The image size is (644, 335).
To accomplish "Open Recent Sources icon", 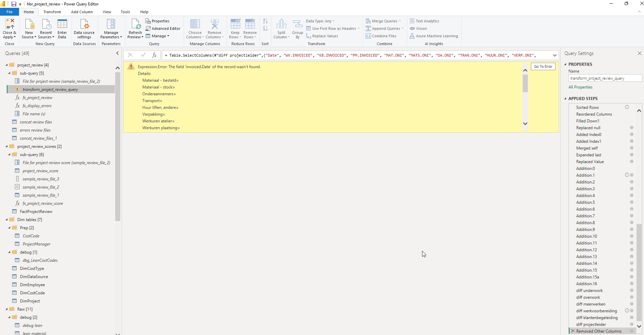I will coord(46,24).
